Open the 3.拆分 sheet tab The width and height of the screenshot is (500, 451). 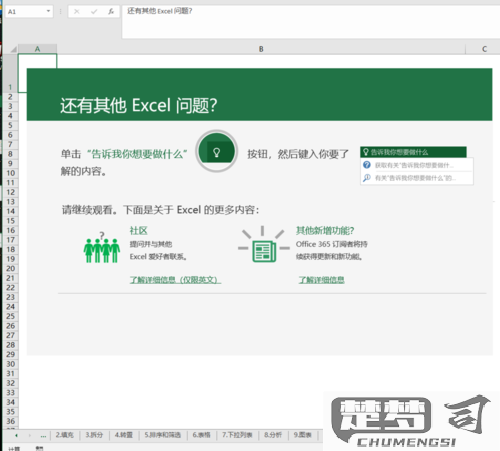coord(94,435)
